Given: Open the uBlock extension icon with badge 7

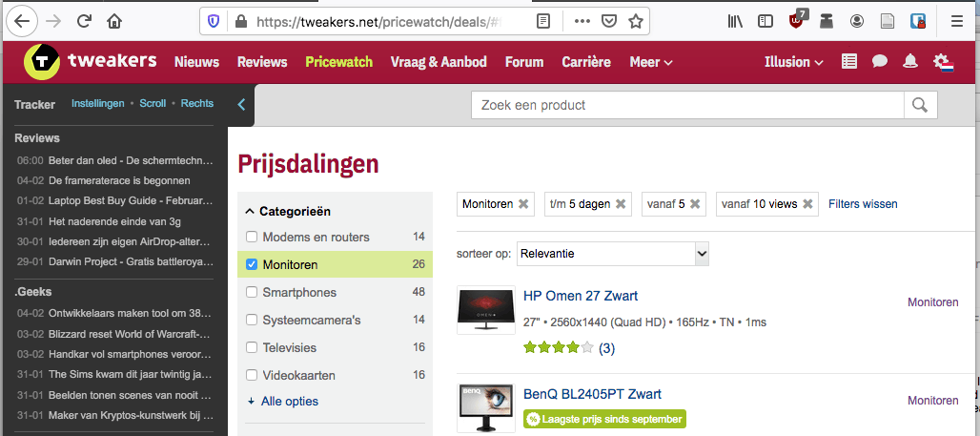Looking at the screenshot, I should point(797,20).
